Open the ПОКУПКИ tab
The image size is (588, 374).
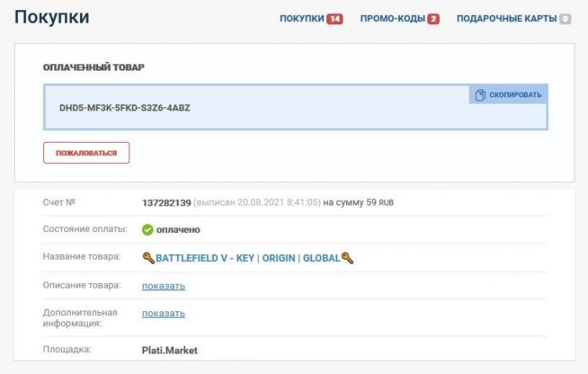point(302,19)
